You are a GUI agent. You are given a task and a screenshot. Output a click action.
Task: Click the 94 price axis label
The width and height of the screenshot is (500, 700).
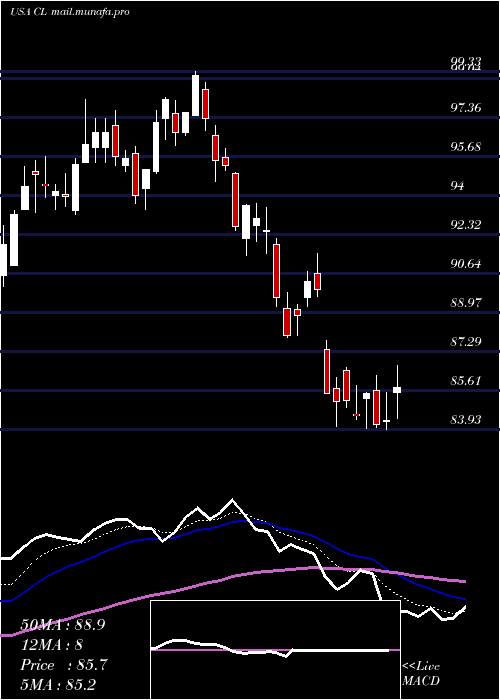click(x=457, y=185)
